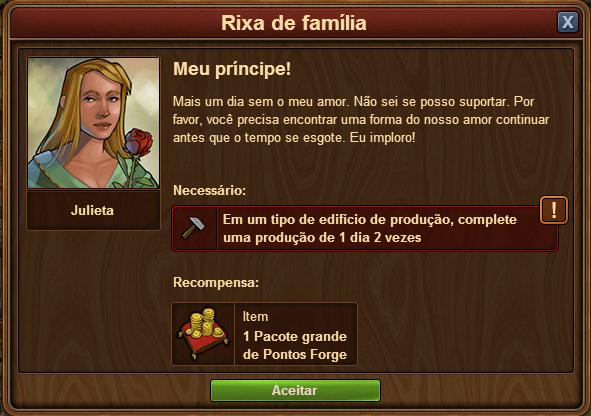Click the Item label in reward box
The width and height of the screenshot is (591, 416).
(256, 317)
